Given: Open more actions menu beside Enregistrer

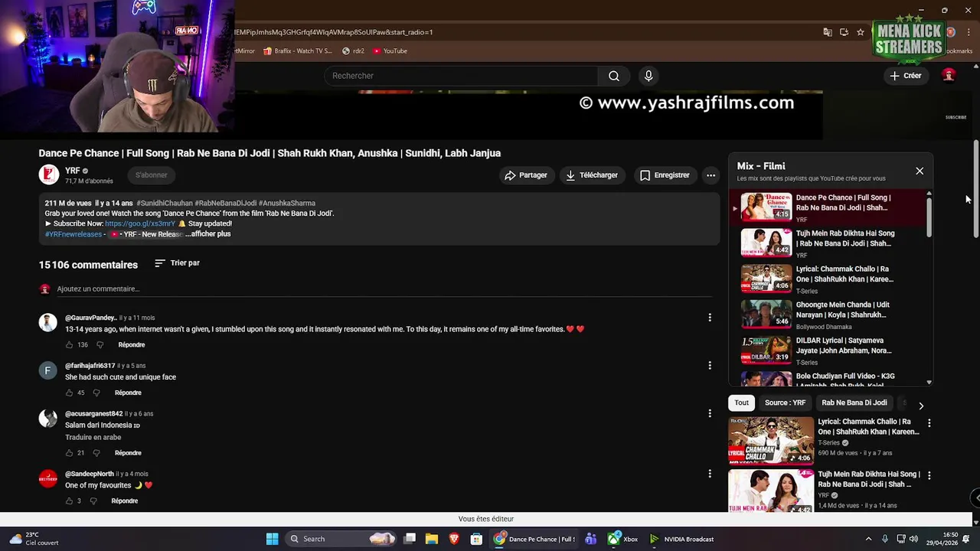Looking at the screenshot, I should pyautogui.click(x=710, y=175).
